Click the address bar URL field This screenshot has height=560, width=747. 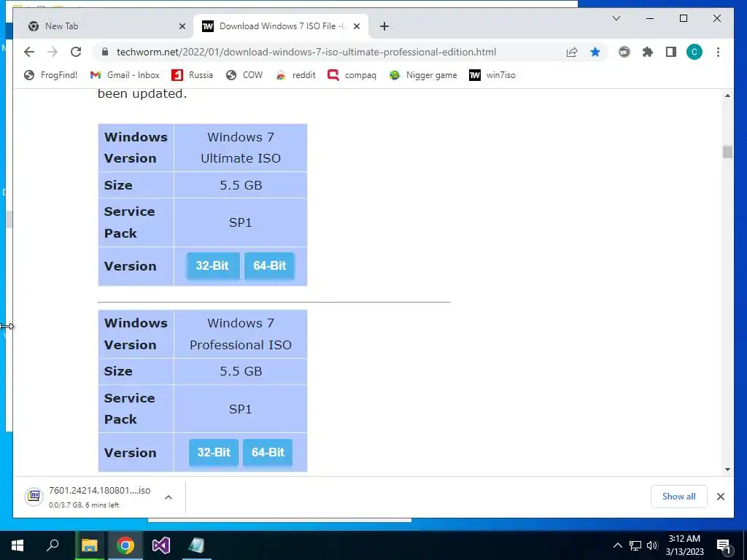click(x=306, y=52)
